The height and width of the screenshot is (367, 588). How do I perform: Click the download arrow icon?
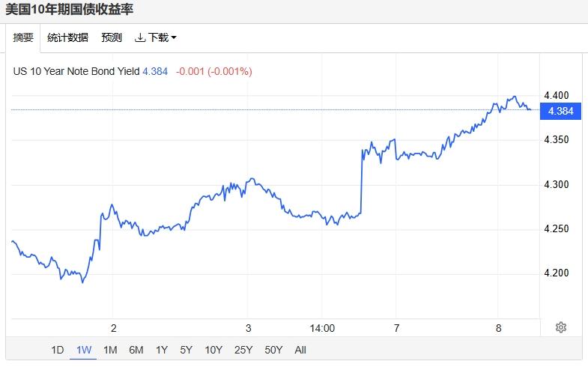(139, 37)
